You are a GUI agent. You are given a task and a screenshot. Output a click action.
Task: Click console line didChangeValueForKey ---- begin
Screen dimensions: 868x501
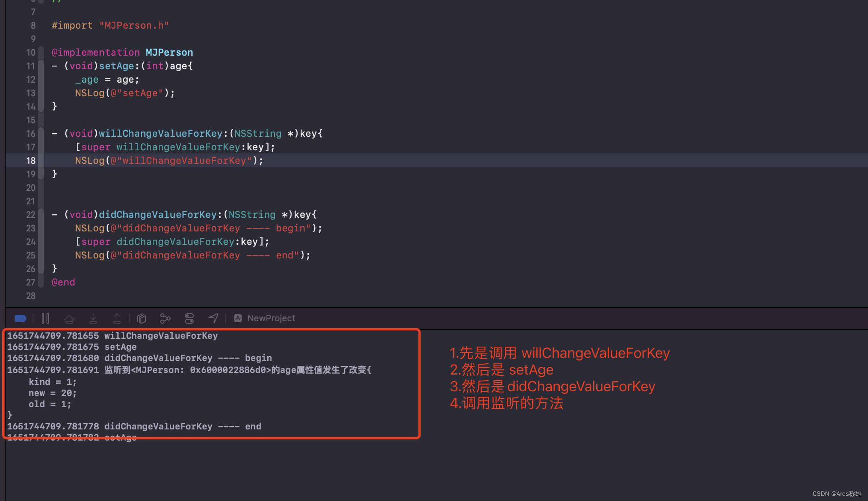click(140, 358)
